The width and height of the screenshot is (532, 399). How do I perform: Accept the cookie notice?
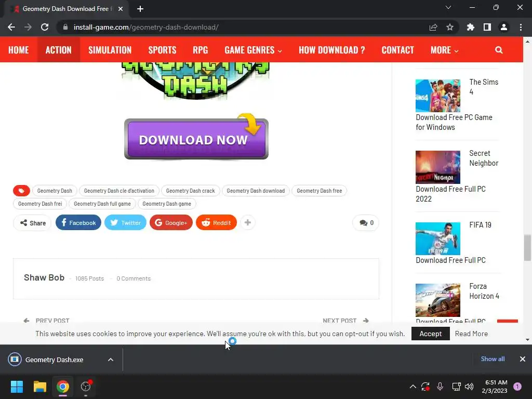pyautogui.click(x=431, y=334)
